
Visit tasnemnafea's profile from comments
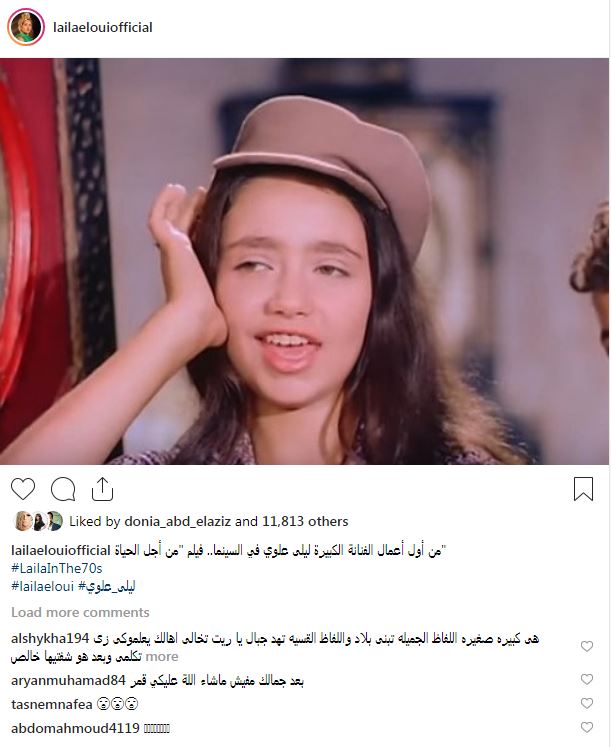[51, 704]
